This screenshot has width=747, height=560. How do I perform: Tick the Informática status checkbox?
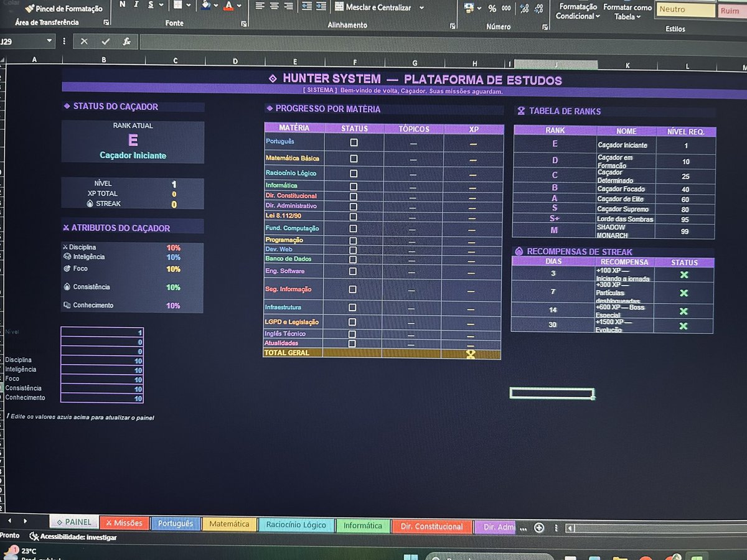354,186
